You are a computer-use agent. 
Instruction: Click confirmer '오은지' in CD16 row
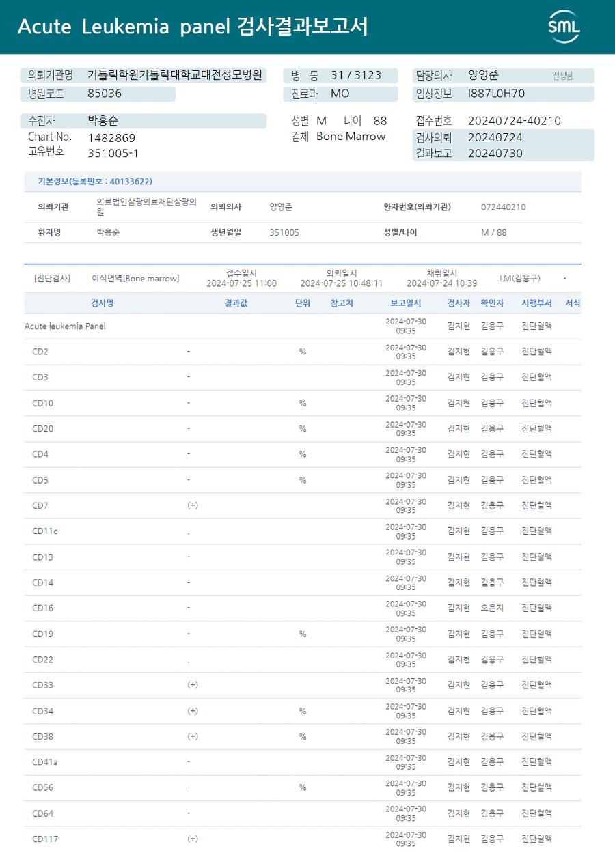[x=492, y=608]
